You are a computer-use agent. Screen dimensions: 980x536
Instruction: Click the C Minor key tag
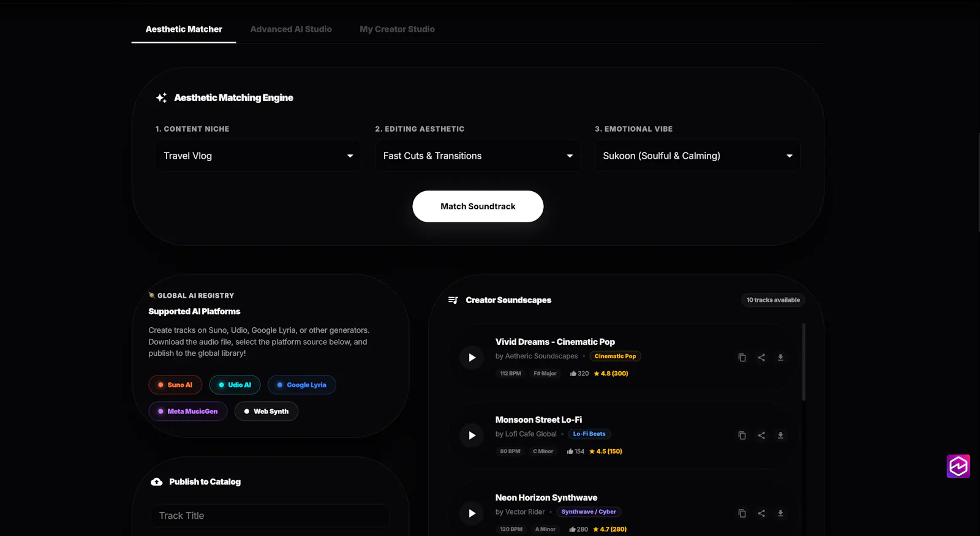point(543,451)
